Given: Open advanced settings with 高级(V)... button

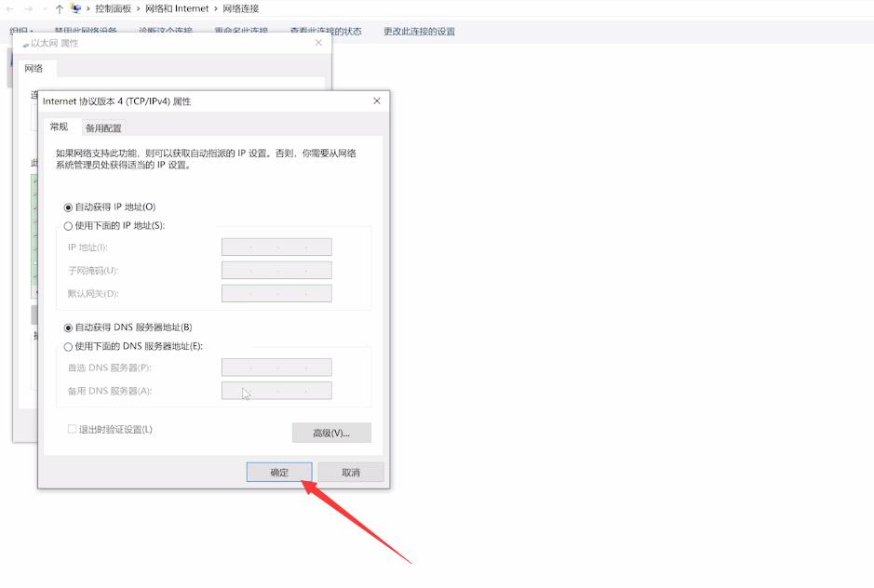Looking at the screenshot, I should point(331,433).
